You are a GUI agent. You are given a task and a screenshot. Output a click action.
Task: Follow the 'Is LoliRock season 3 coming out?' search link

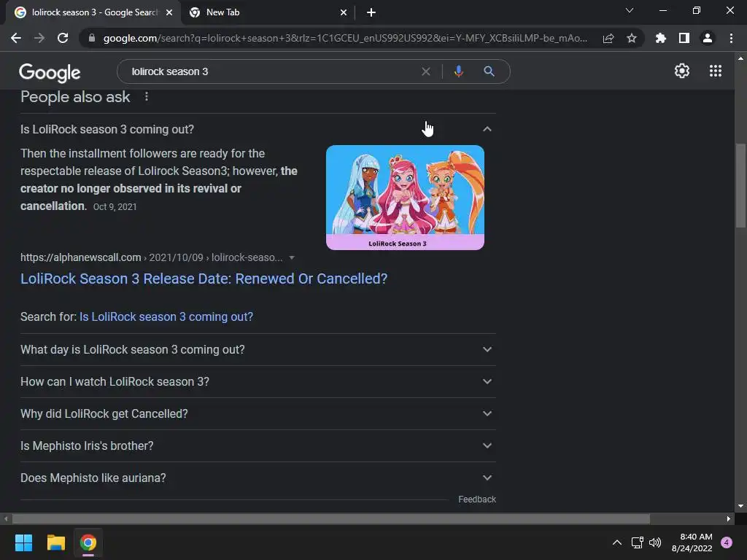tap(166, 316)
